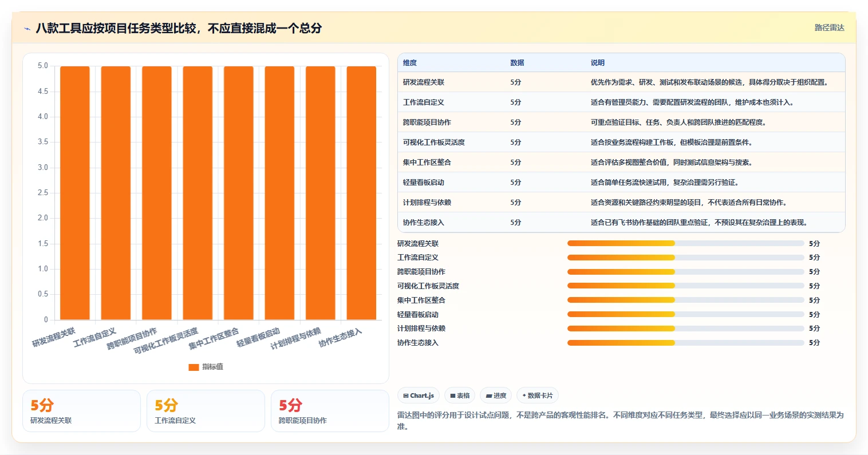Click the 说明 column header
868x455 pixels.
point(598,63)
